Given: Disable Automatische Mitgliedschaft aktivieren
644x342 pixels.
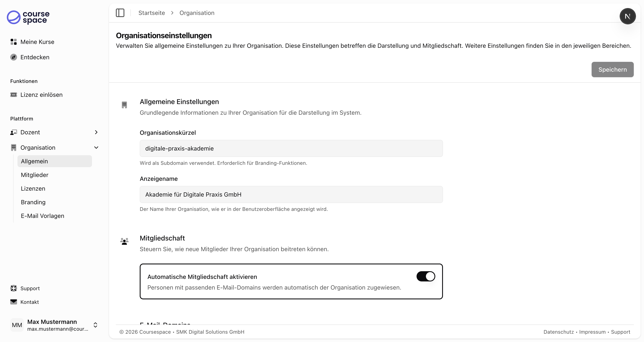Looking at the screenshot, I should (425, 276).
